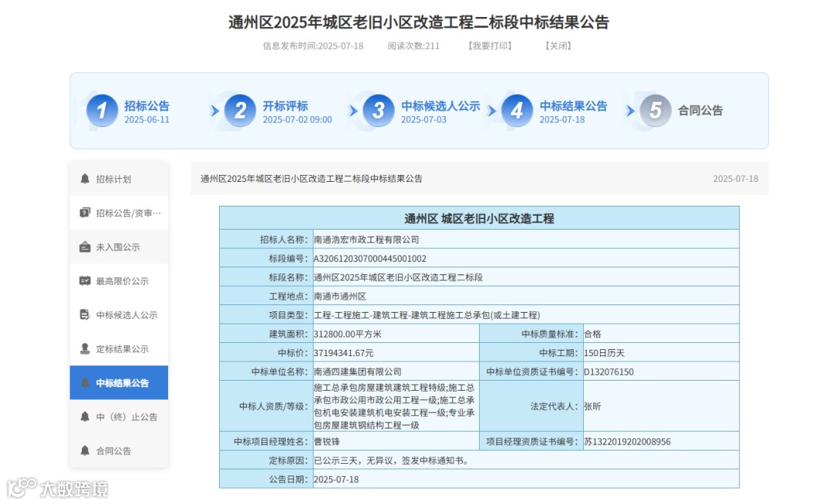Click the question icon beside 招标公告/资审
This screenshot has width=833, height=504.
85,213
